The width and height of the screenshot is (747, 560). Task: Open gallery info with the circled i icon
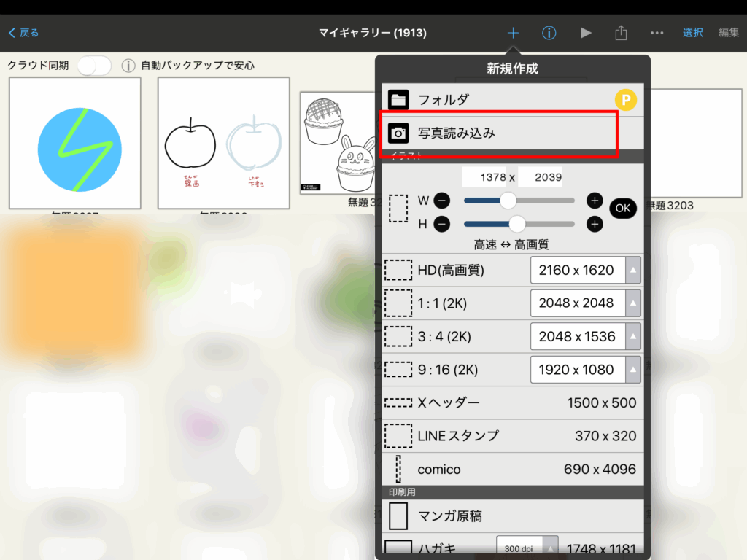tap(549, 33)
